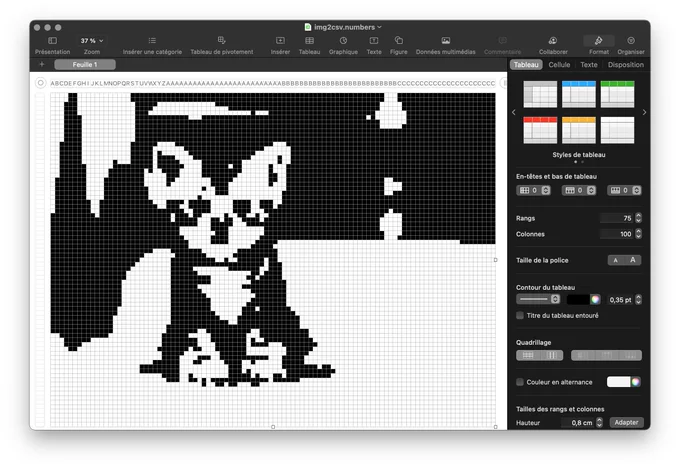This screenshot has width=680, height=469.
Task: Open the outline color wheel picker
Action: pos(595,299)
